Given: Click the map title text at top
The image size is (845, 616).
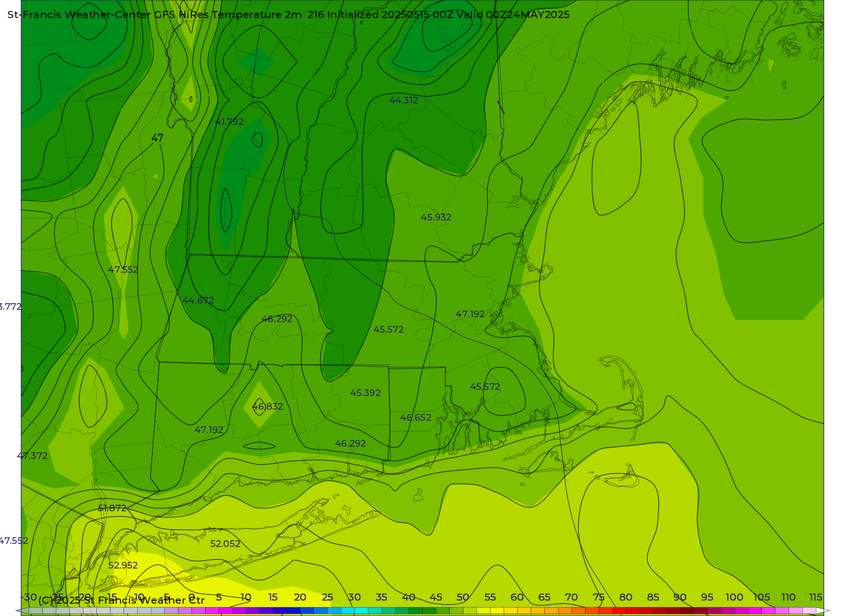Looking at the screenshot, I should pos(288,15).
